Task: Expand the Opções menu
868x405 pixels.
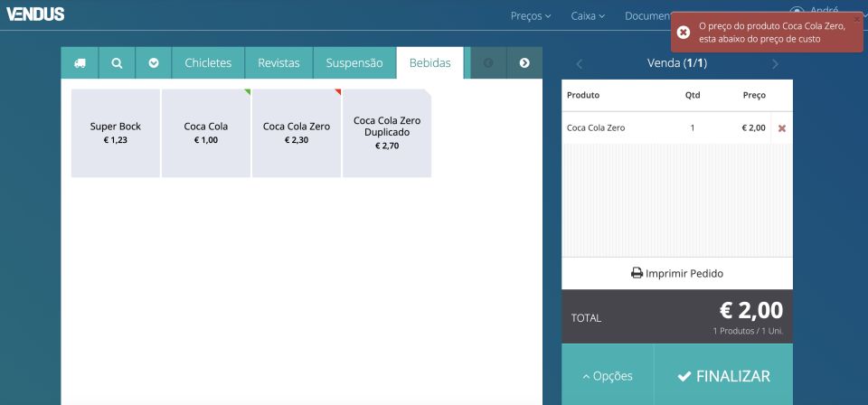Action: click(608, 376)
